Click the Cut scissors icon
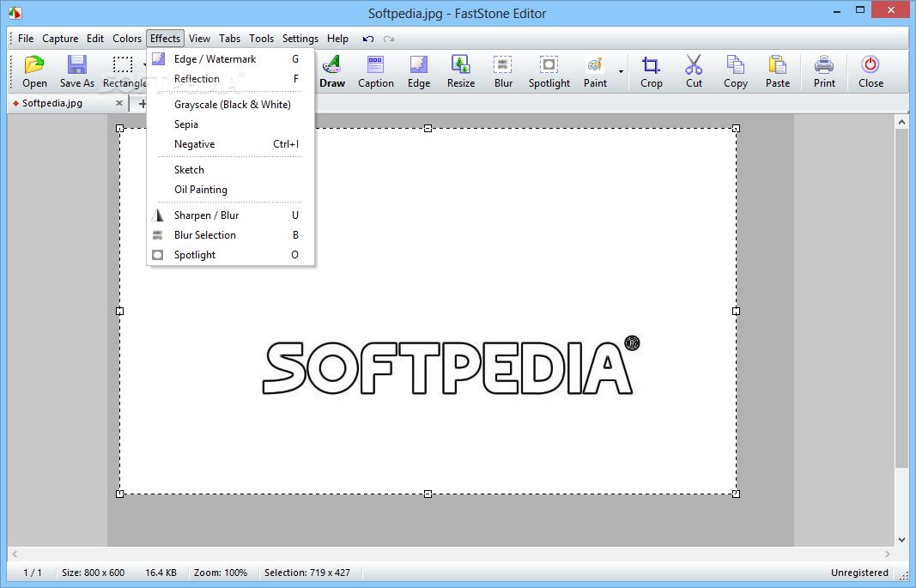 pos(694,71)
